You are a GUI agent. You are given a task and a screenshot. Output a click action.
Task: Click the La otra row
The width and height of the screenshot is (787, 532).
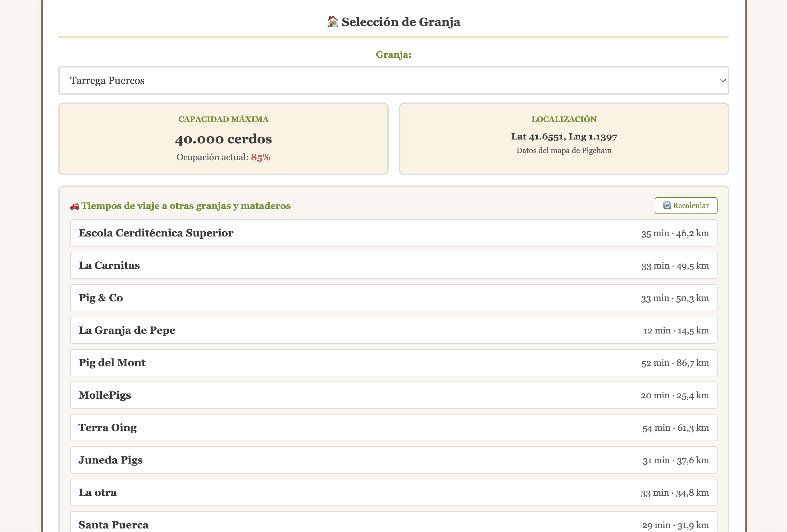(x=393, y=493)
